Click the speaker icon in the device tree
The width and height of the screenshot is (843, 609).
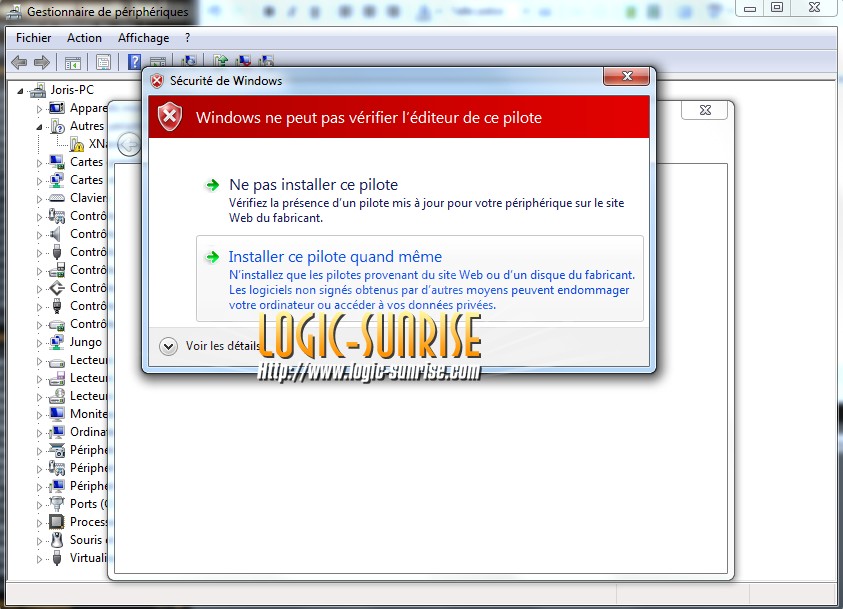coord(55,234)
